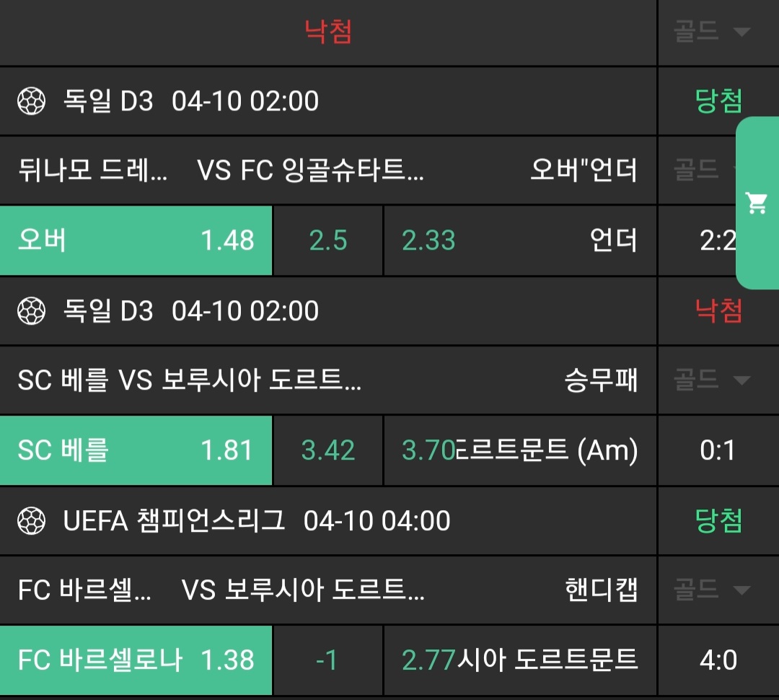Click the -1 handicap line value
This screenshot has height=700, width=779.
[x=328, y=660]
